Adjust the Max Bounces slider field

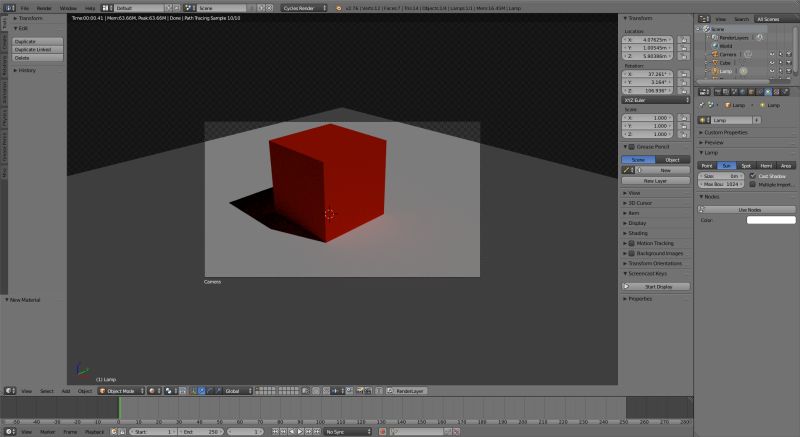(721, 184)
